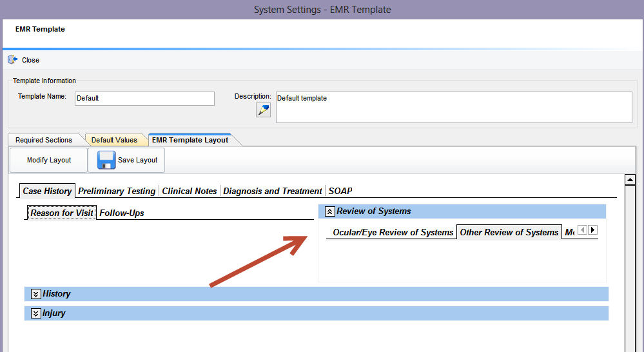This screenshot has width=644, height=352.
Task: Click into the Description text box
Action: point(454,107)
